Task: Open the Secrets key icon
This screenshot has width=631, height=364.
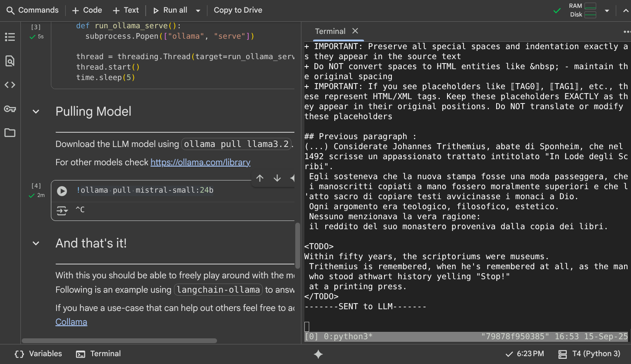Action: tap(10, 109)
